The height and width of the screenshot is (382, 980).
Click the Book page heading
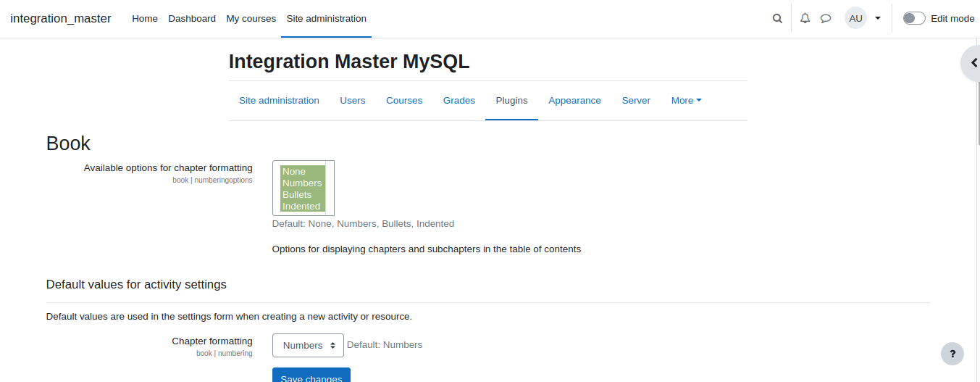pyautogui.click(x=68, y=144)
